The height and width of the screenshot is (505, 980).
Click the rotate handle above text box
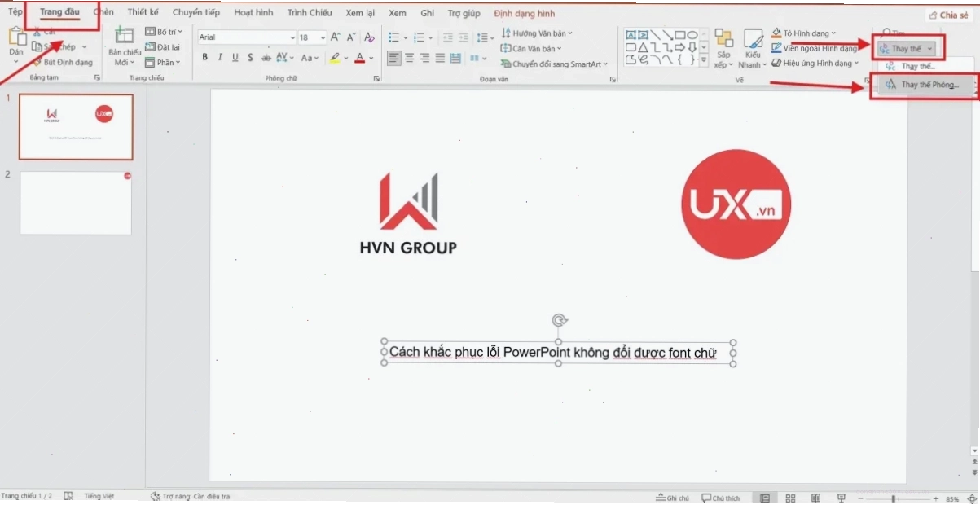(x=558, y=320)
